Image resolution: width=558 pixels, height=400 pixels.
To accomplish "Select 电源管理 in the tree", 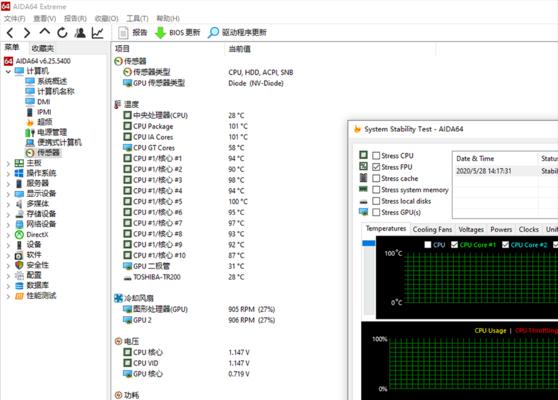I will [x=52, y=132].
